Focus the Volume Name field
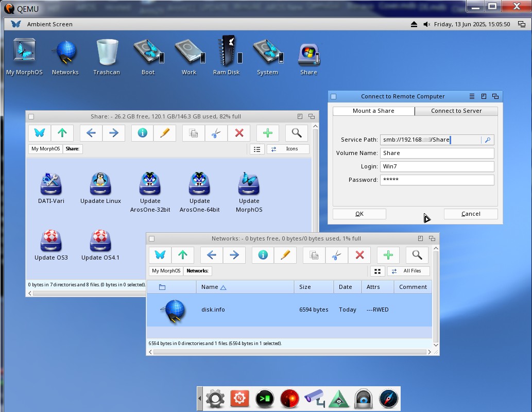The image size is (532, 412). [x=437, y=153]
